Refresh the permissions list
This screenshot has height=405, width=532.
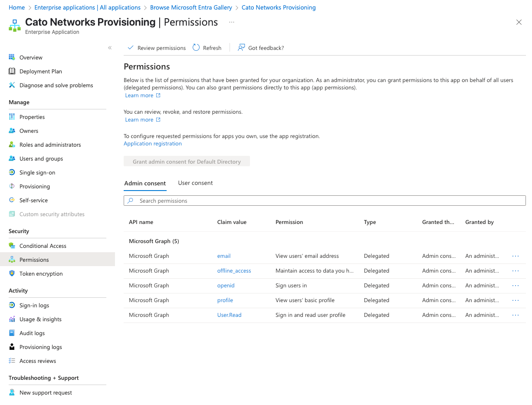[x=207, y=48]
